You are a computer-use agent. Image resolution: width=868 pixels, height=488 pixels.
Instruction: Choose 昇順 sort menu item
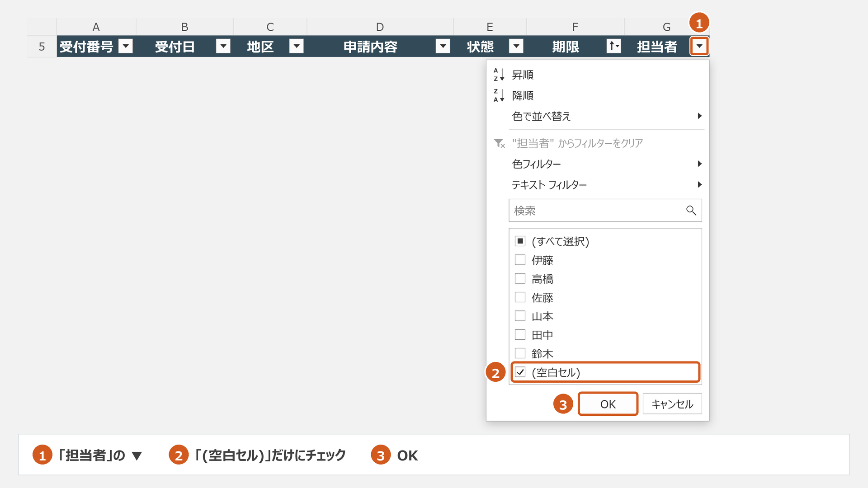click(598, 75)
